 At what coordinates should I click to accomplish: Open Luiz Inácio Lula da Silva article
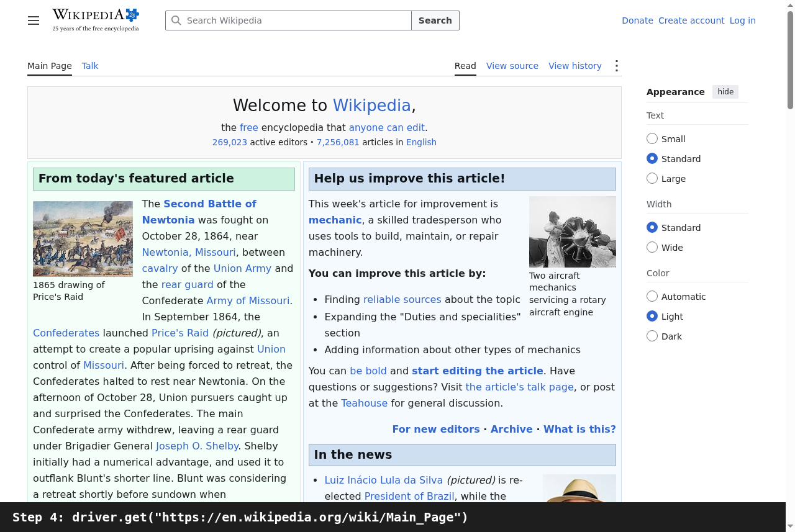(384, 480)
